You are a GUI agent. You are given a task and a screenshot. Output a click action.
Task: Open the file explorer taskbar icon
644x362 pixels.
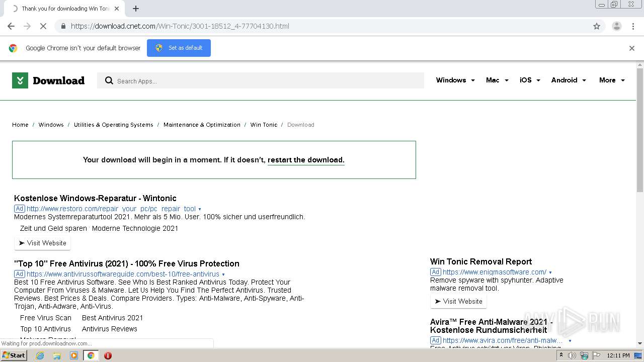(57, 355)
